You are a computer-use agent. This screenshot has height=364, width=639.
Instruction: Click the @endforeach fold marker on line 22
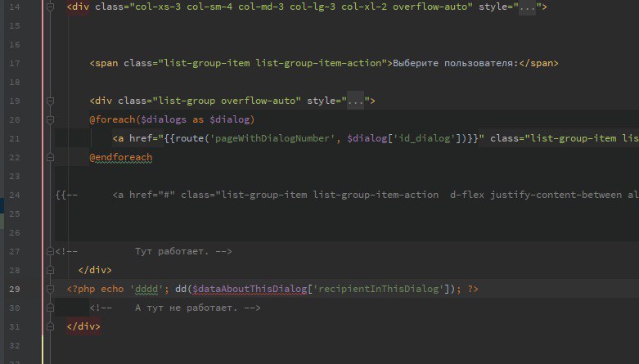click(50, 157)
